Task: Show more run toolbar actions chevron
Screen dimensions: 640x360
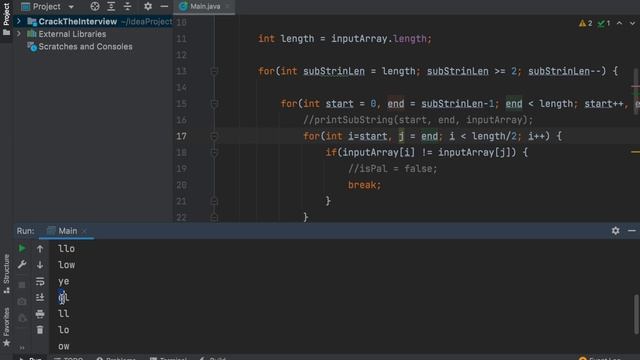Action: [x=22, y=348]
